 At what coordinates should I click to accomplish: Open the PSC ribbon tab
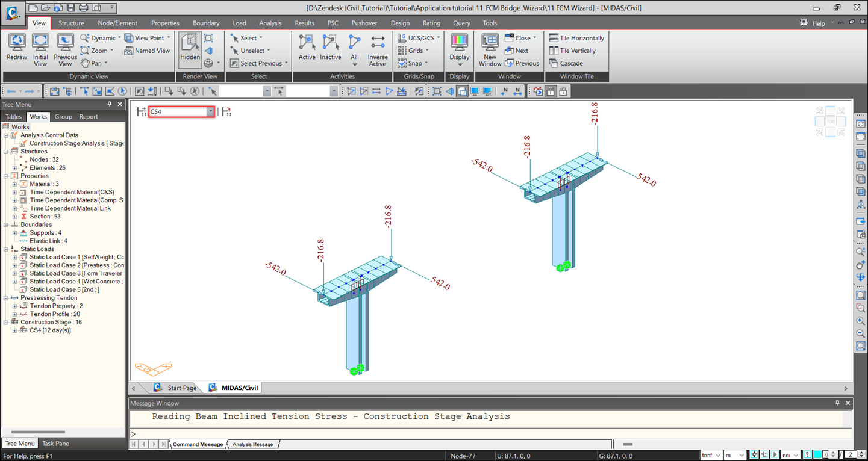pos(333,23)
